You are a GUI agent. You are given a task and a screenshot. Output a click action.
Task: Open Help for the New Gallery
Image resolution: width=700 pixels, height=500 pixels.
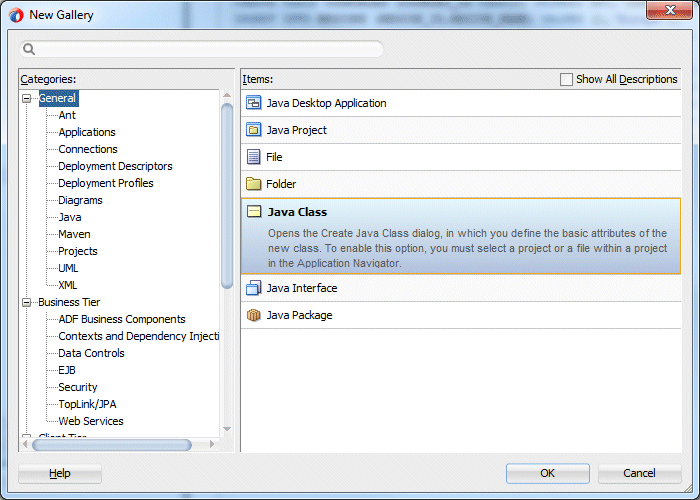click(60, 473)
